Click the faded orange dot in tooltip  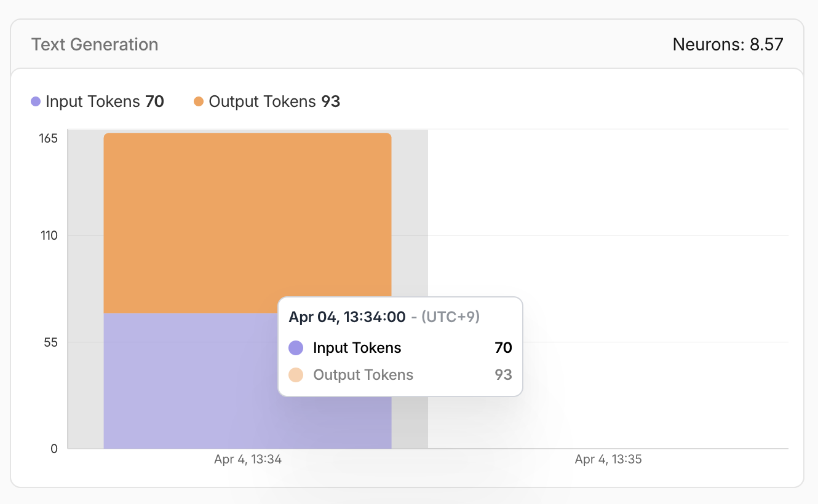pyautogui.click(x=296, y=375)
